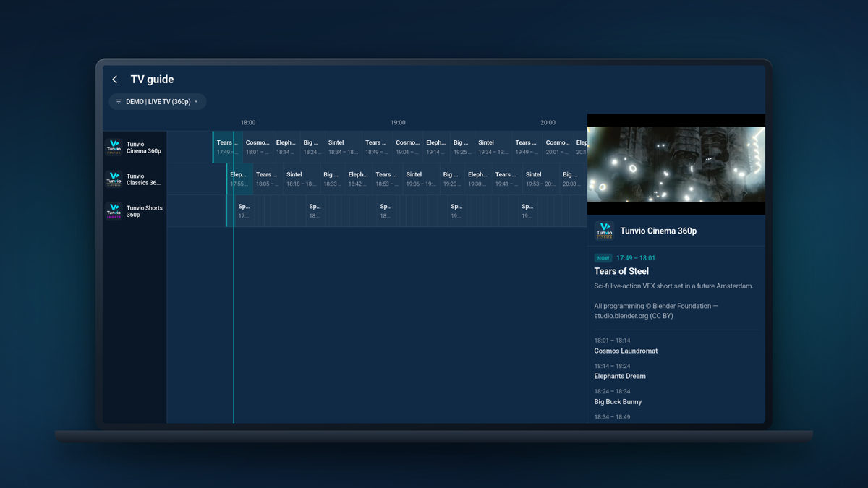Click the NOW badge in the details panel
Viewport: 868px width, 488px height.
[603, 258]
